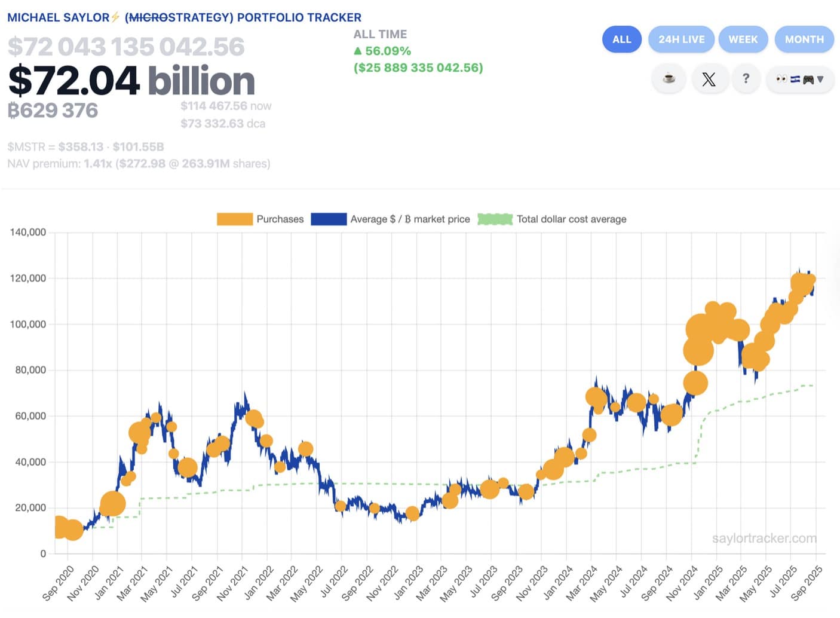Screen dimensions: 840x618
Task: Switch to the WEEK tab
Action: [x=743, y=39]
